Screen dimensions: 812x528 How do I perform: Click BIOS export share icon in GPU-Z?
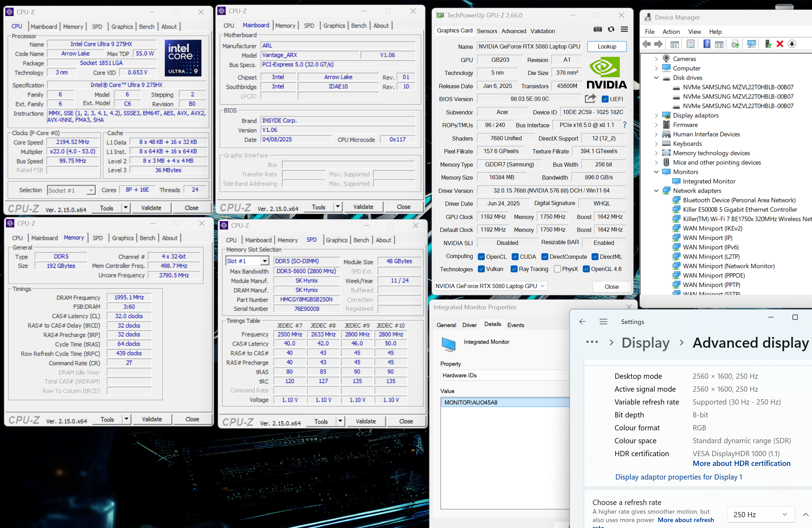pos(590,99)
